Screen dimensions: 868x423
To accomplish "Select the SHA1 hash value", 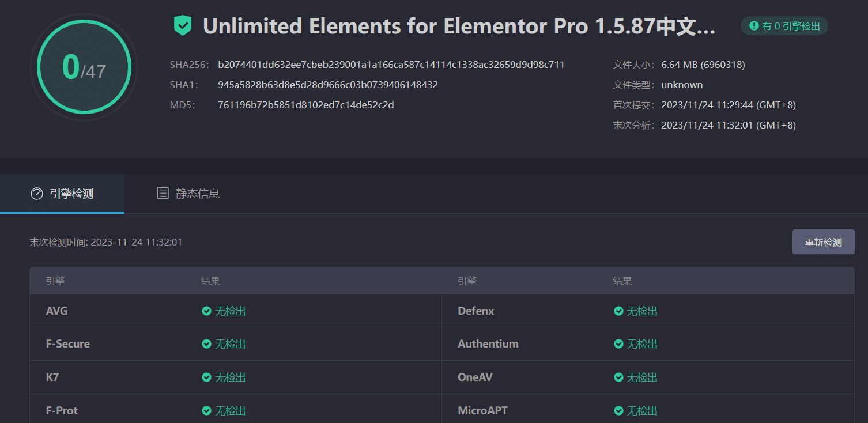I will (328, 85).
